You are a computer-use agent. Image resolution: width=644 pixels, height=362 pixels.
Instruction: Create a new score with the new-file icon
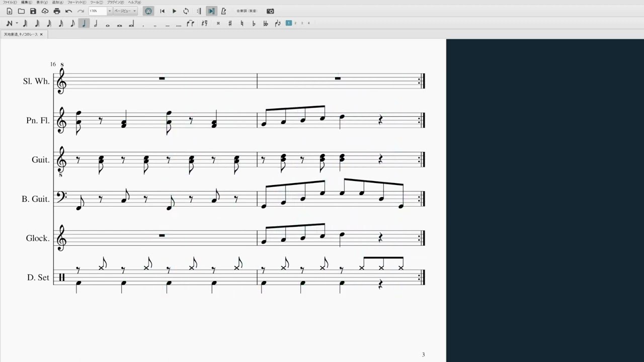click(x=9, y=11)
